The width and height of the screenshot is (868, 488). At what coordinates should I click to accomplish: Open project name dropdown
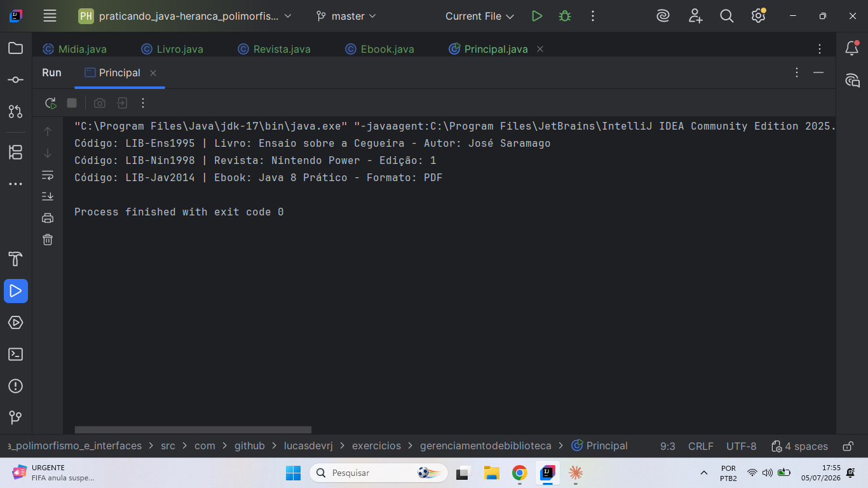[x=186, y=16]
